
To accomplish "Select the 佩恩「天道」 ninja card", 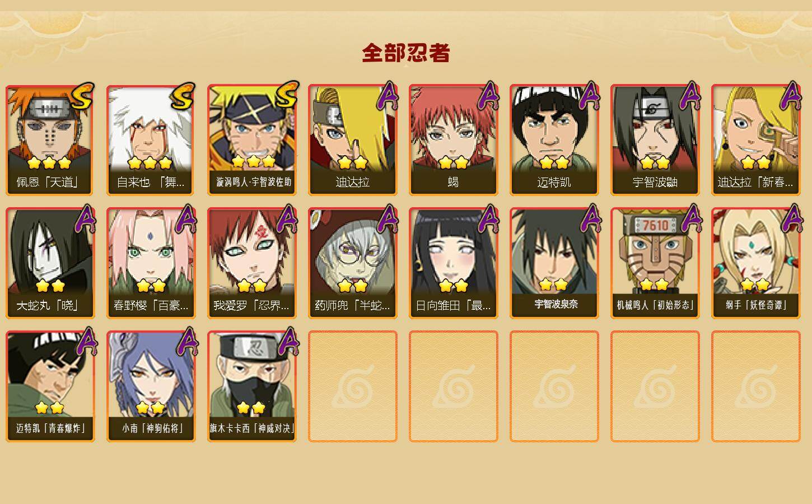I will pyautogui.click(x=50, y=140).
